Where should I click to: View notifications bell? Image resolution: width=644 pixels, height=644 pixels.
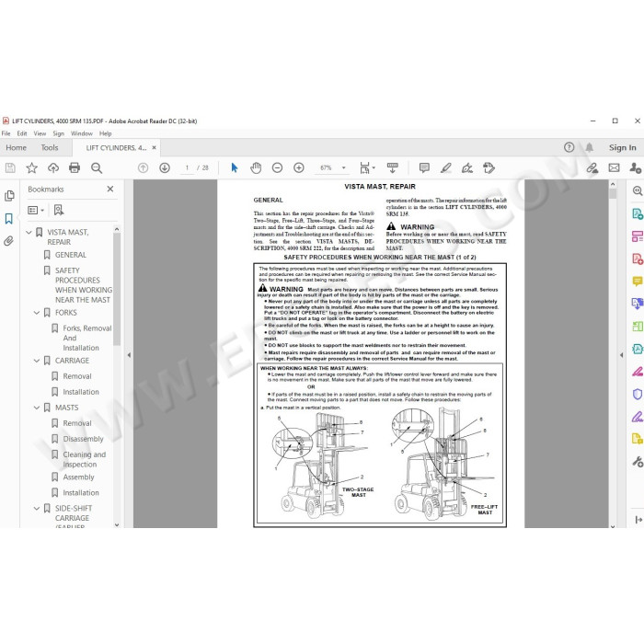590,147
